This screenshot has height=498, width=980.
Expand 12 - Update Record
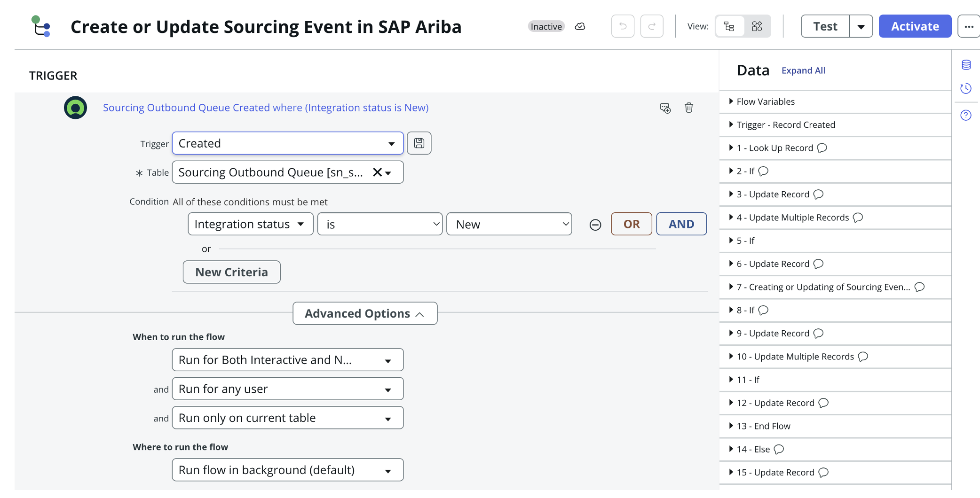pyautogui.click(x=731, y=403)
